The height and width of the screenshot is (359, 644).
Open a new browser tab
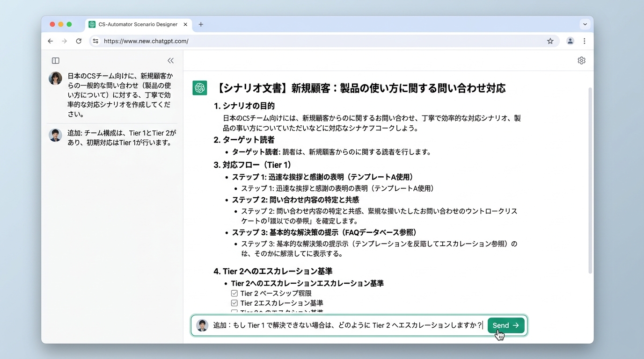(x=201, y=24)
